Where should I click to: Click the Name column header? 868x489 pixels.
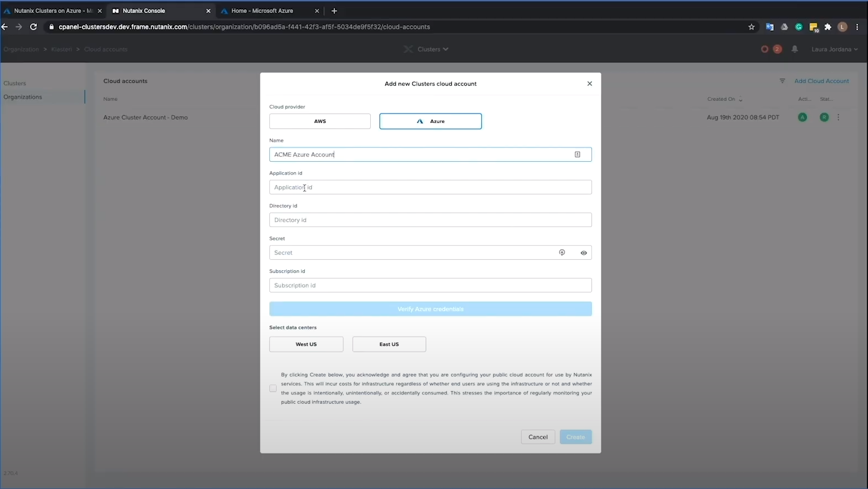[110, 99]
